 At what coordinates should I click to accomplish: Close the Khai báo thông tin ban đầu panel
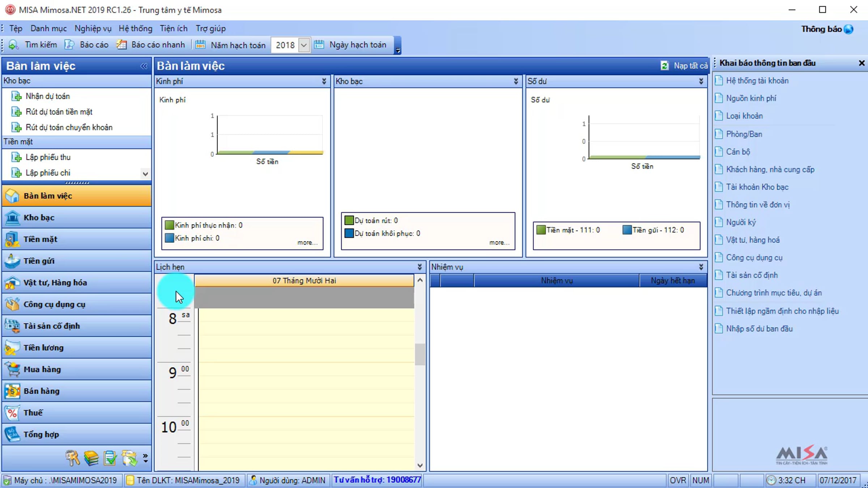point(862,63)
